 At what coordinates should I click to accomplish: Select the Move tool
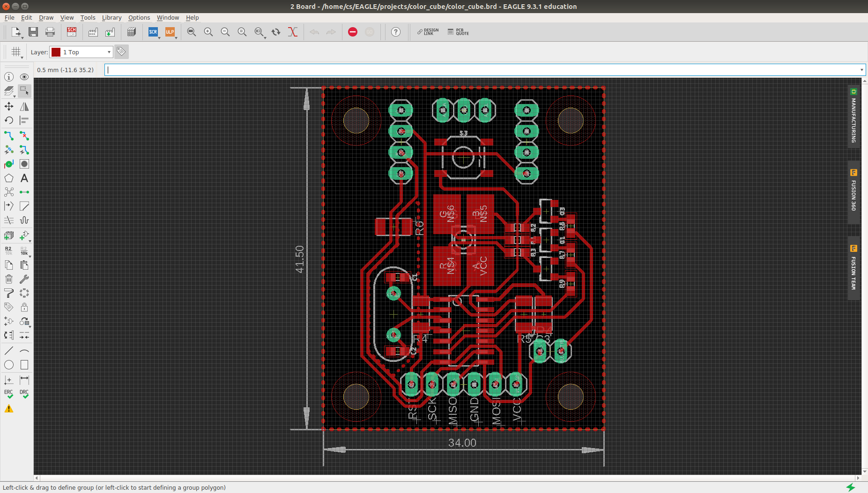pos(9,106)
